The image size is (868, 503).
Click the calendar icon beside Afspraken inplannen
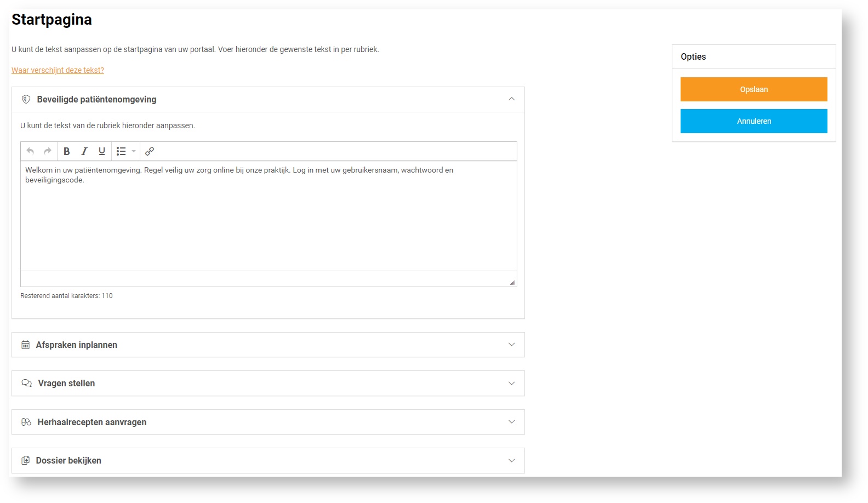(x=26, y=345)
